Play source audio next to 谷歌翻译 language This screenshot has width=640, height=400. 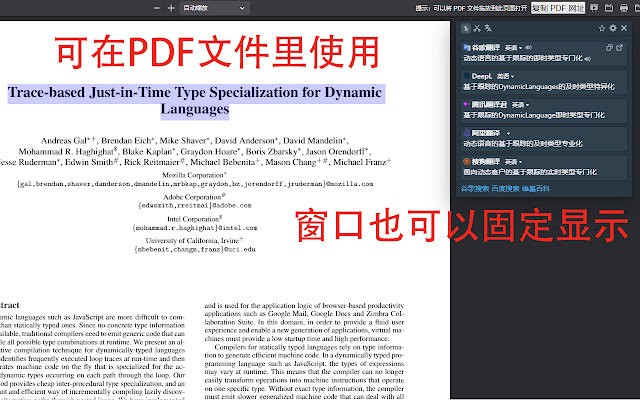click(527, 47)
